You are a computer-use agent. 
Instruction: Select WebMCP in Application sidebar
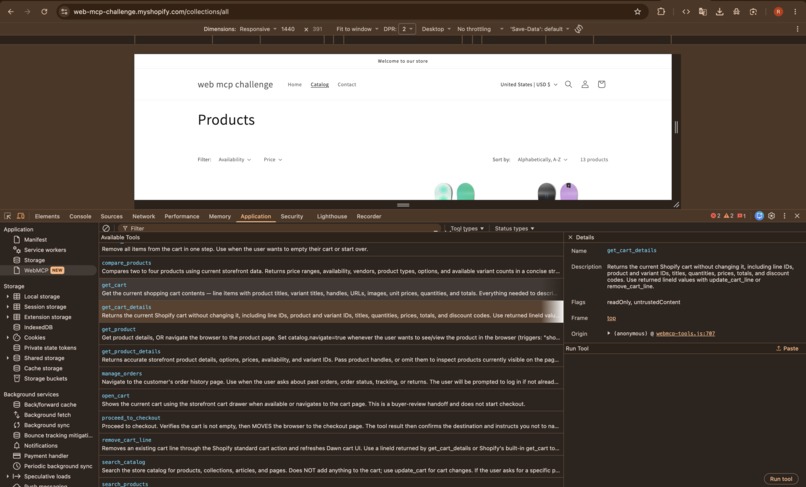coord(48,270)
